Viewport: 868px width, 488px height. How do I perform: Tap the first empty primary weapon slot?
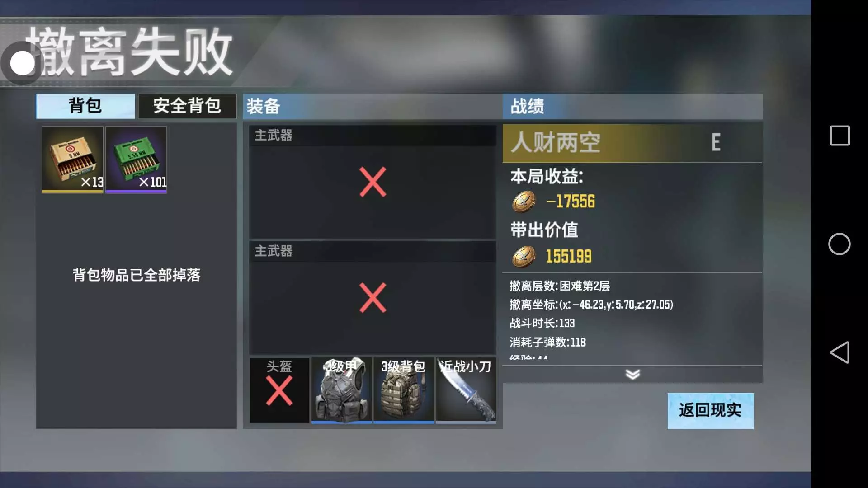[x=373, y=182]
